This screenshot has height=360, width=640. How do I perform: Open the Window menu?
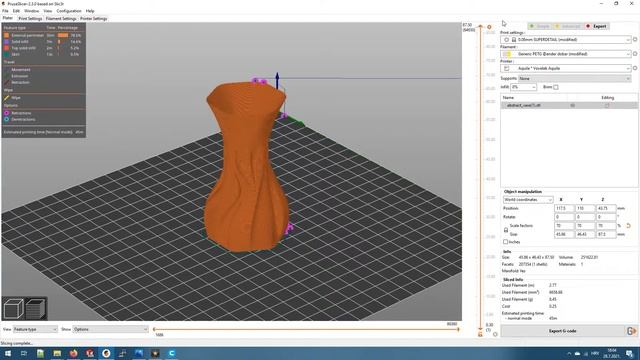31,11
